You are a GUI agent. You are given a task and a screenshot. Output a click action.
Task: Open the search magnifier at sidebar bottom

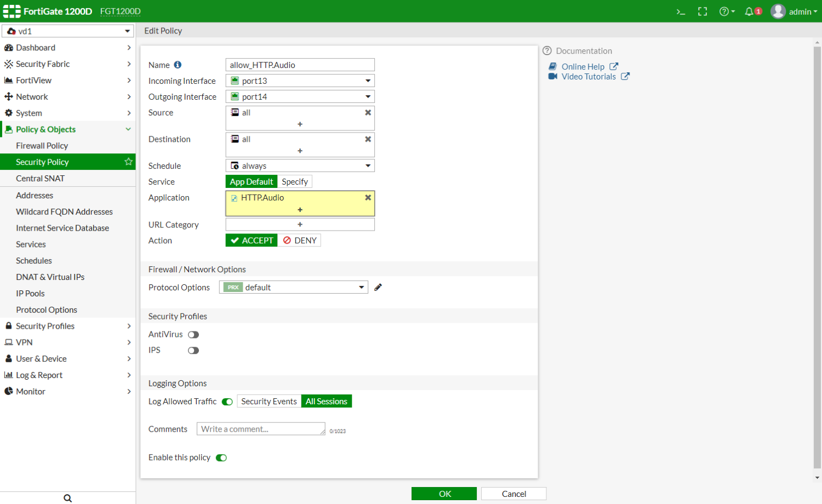pos(67,497)
